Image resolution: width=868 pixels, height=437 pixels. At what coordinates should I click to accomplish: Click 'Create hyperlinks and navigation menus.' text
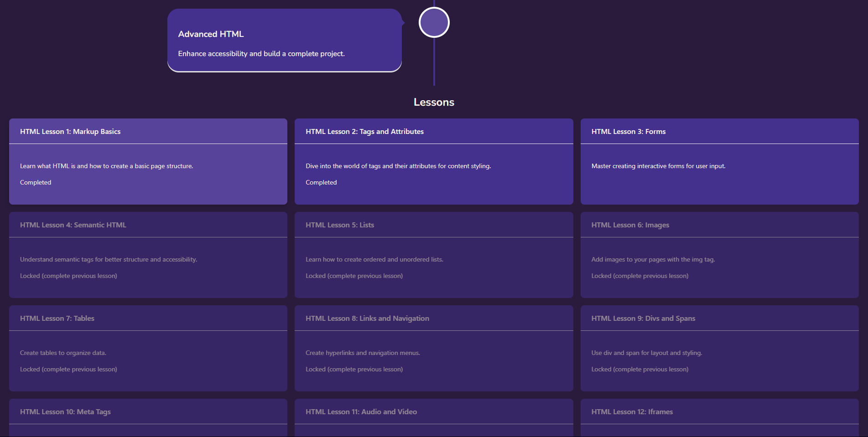(x=363, y=353)
